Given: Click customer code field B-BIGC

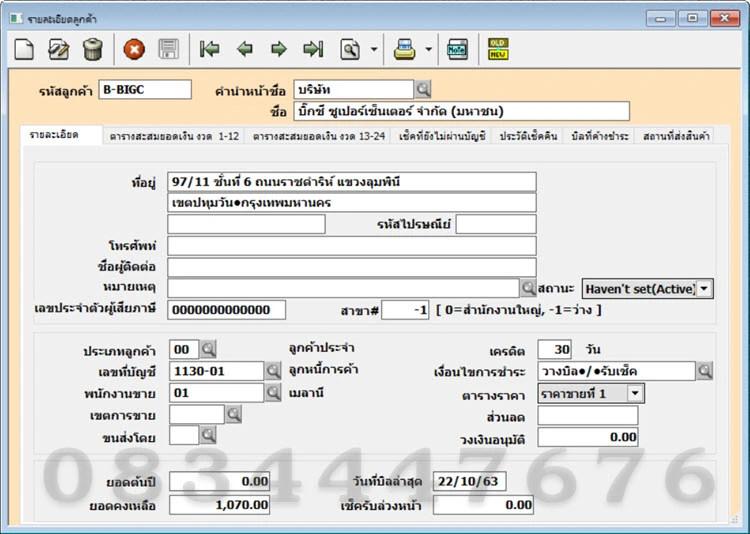Looking at the screenshot, I should click(145, 89).
